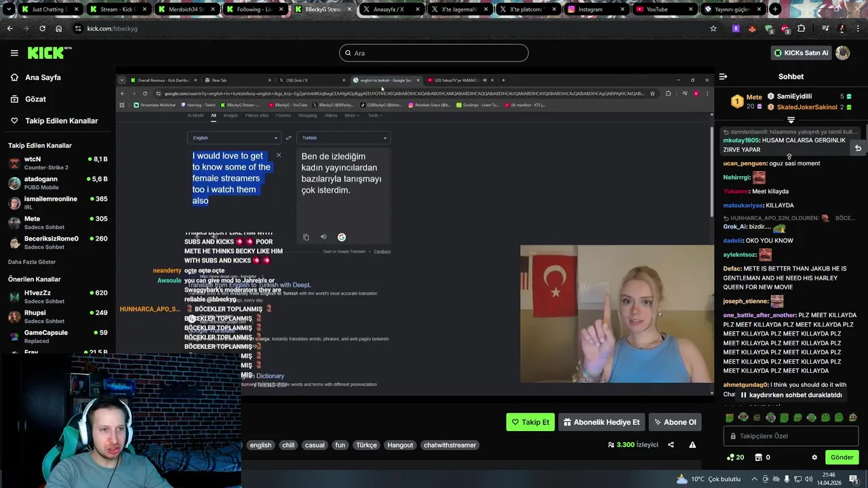Click the purple download extension icon
Viewport: 868px width, 488px height.
coord(736,28)
